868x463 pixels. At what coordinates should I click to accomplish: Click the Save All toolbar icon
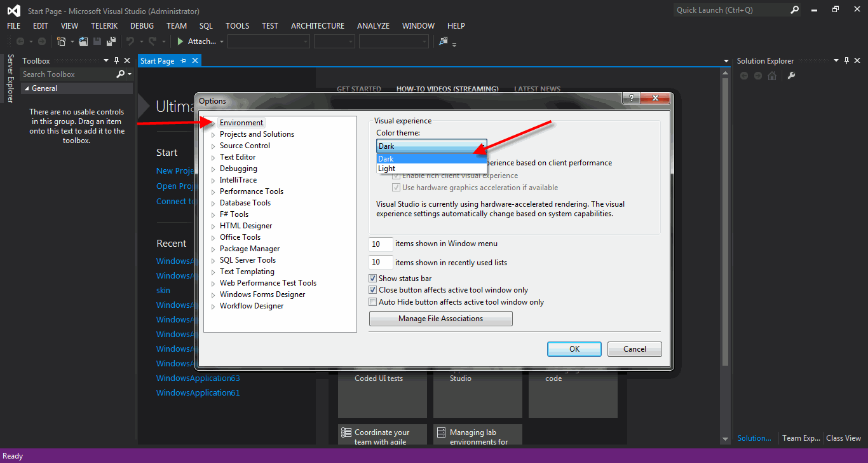111,41
